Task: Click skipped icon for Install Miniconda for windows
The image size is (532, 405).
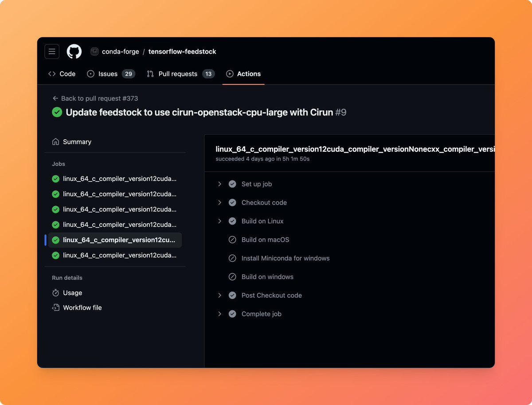Action: click(x=232, y=258)
